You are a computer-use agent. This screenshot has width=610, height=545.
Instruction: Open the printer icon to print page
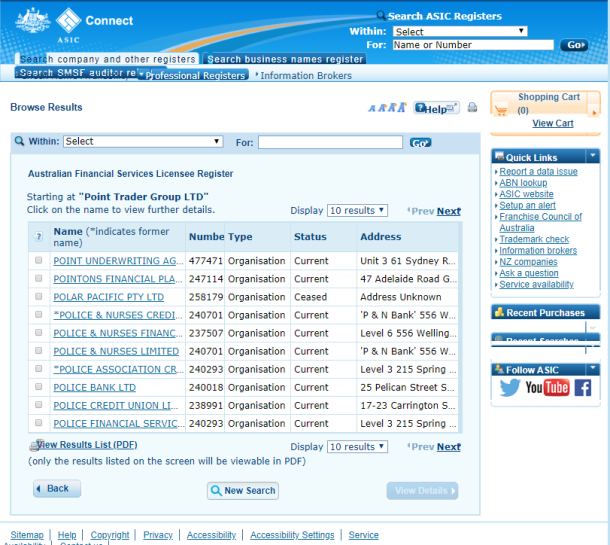472,107
